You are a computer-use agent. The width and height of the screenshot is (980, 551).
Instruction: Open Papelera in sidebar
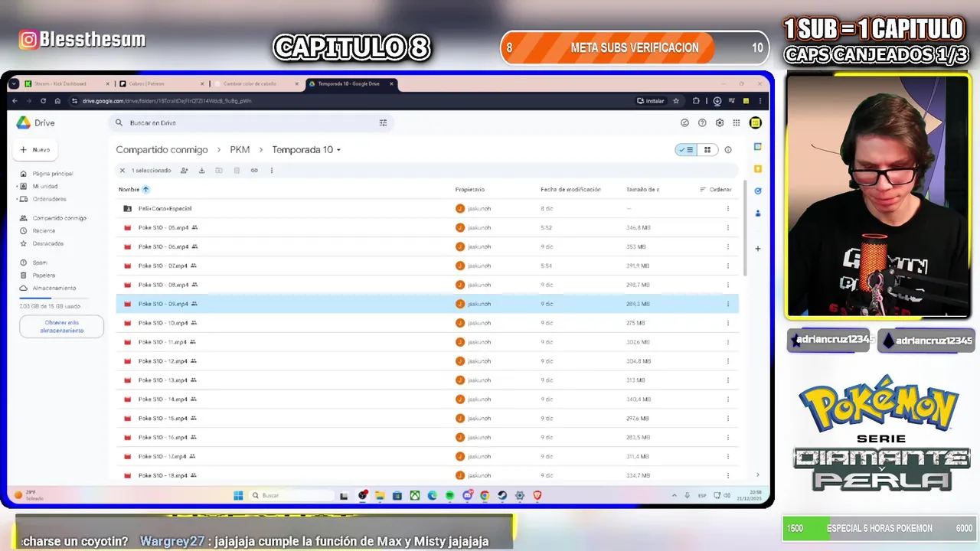coord(44,275)
